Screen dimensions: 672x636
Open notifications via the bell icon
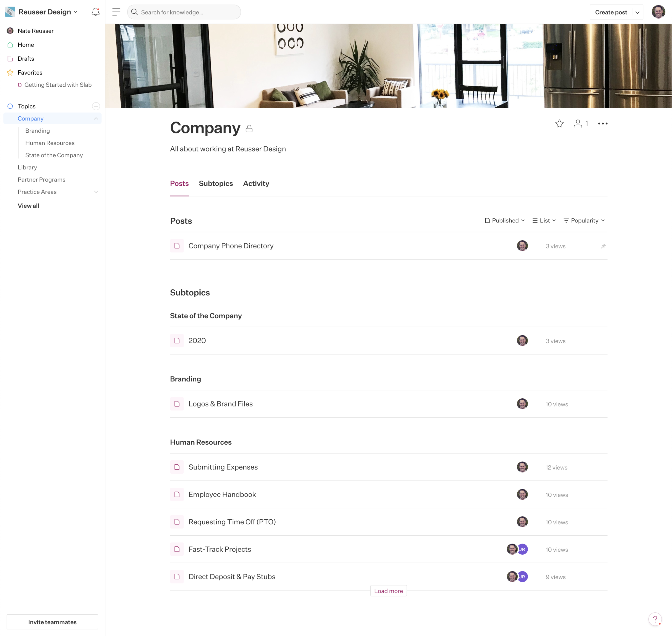click(x=95, y=12)
